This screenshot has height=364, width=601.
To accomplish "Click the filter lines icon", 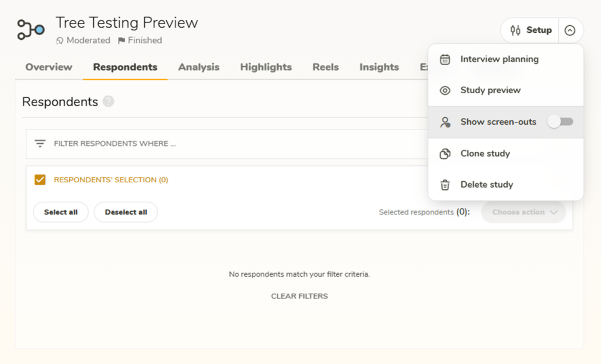I will pyautogui.click(x=40, y=144).
